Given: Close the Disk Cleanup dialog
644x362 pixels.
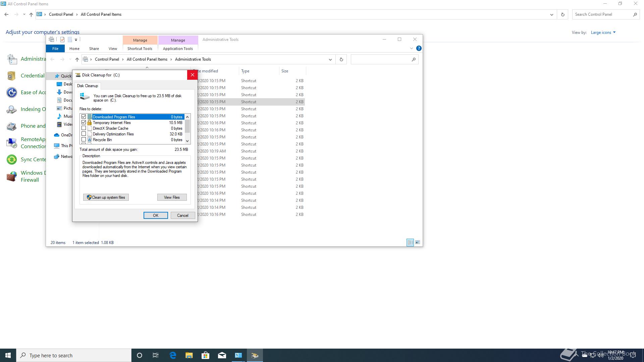Looking at the screenshot, I should pyautogui.click(x=192, y=75).
